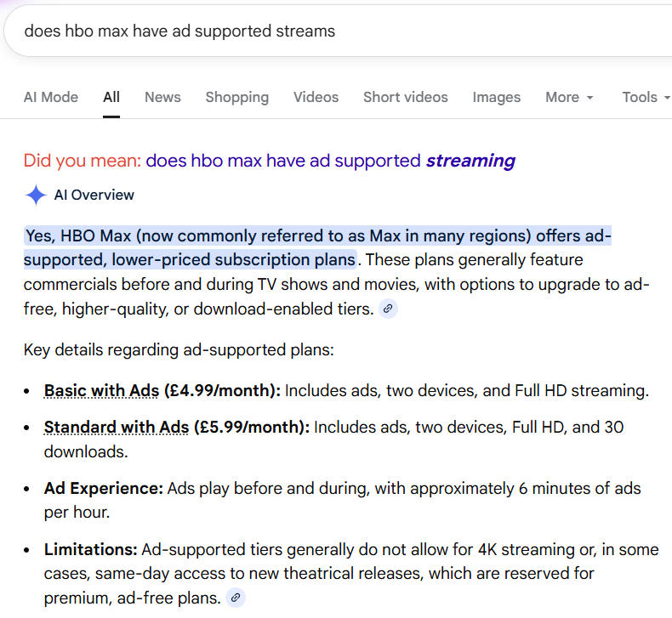Click the '(£4.99/month):' price text
672x618 pixels.
coord(222,390)
